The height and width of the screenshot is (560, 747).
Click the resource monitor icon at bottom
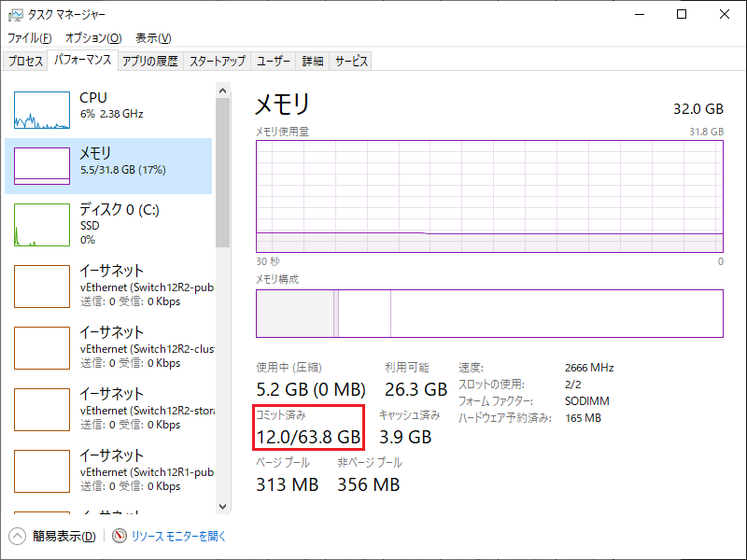click(x=119, y=537)
